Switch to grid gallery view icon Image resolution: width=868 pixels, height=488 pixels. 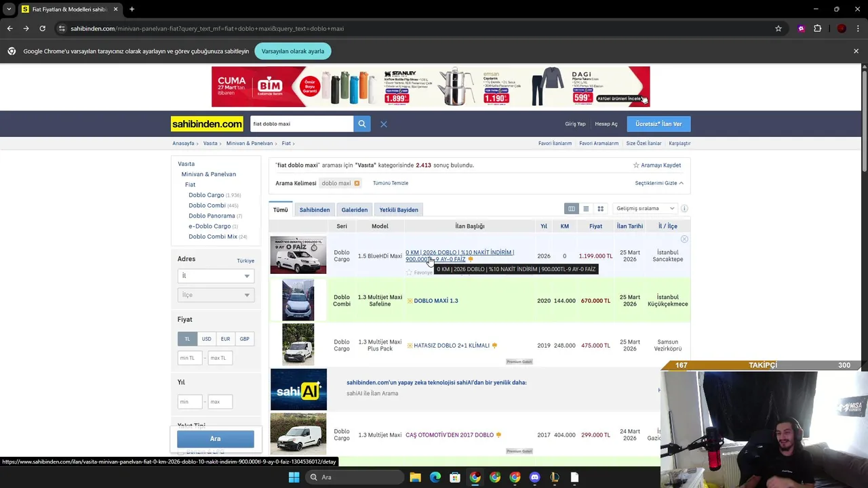point(600,209)
